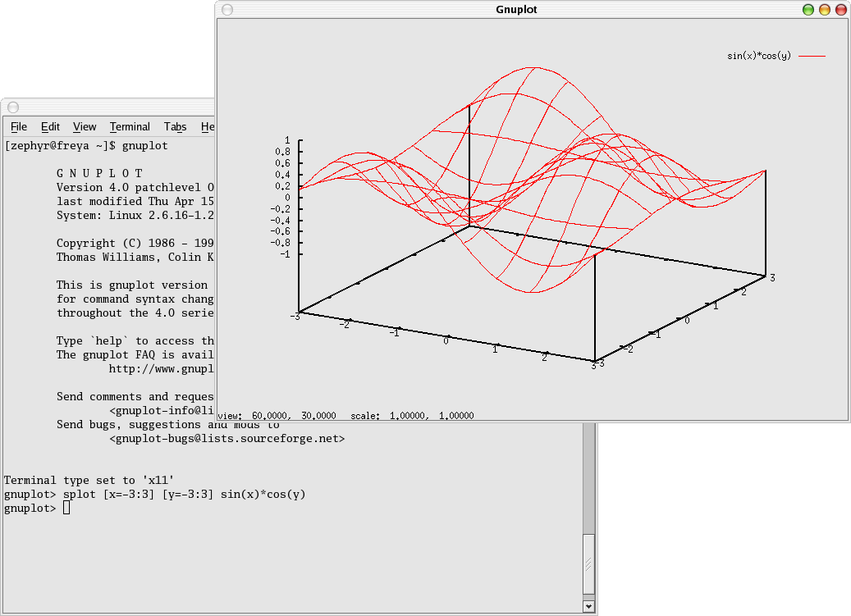
Task: Click the gnuplot-bugs@lists.sourceforge.net address
Action: (227, 439)
